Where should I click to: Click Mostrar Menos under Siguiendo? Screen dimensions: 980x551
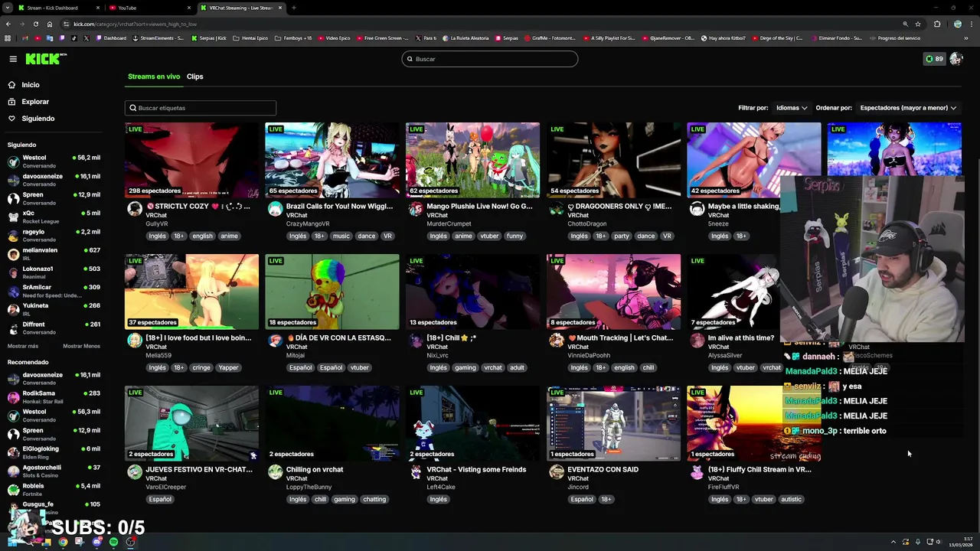click(81, 346)
